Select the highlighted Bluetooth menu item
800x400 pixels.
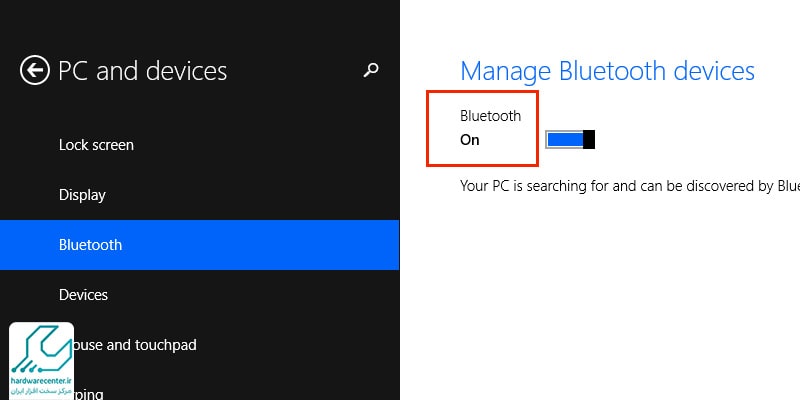(199, 245)
